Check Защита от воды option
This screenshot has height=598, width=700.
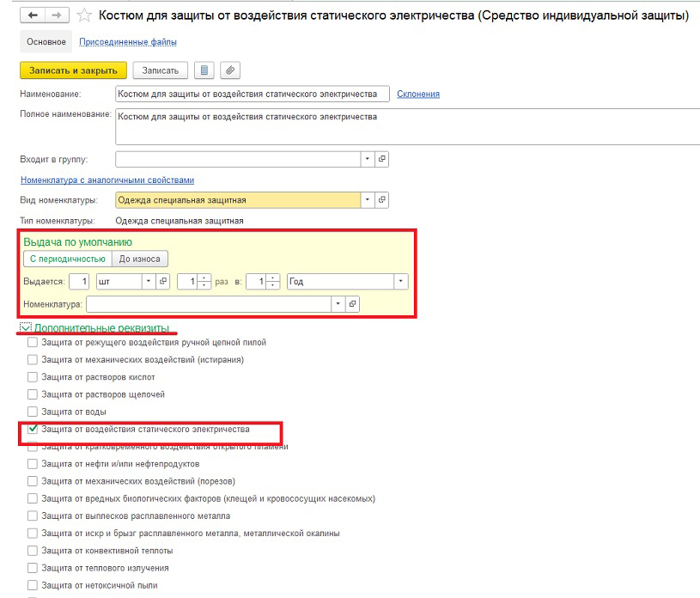[x=33, y=412]
